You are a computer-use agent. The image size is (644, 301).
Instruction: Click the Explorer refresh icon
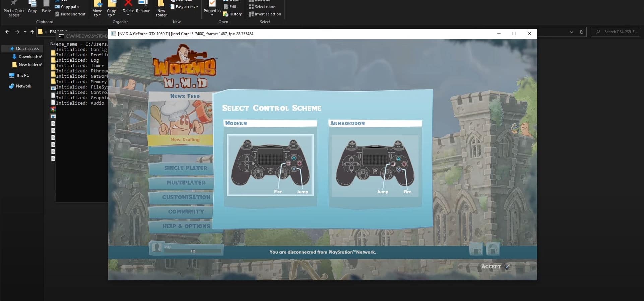point(582,32)
